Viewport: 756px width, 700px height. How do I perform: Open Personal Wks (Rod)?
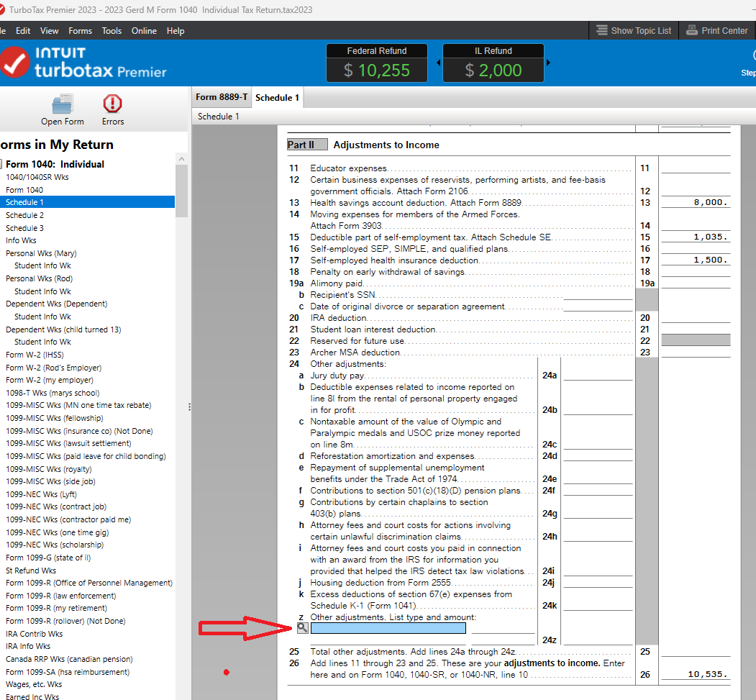(39, 278)
